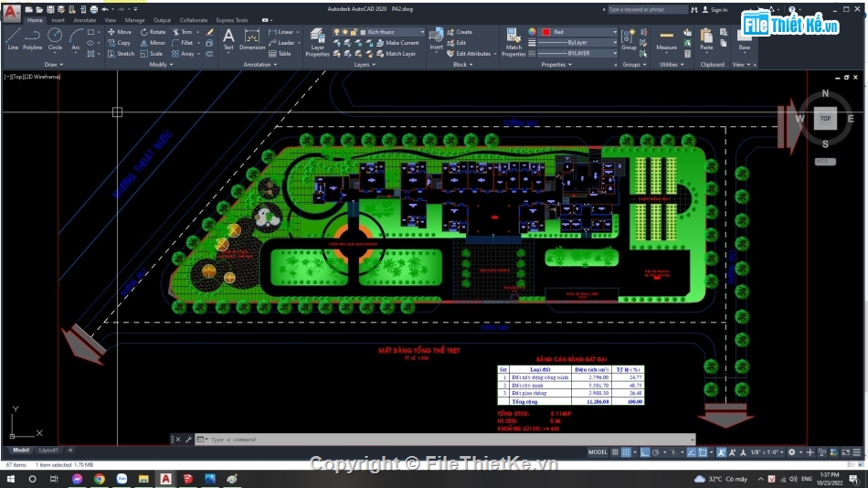868x488 pixels.
Task: Click the Paste clipboard icon
Action: pos(706,39)
